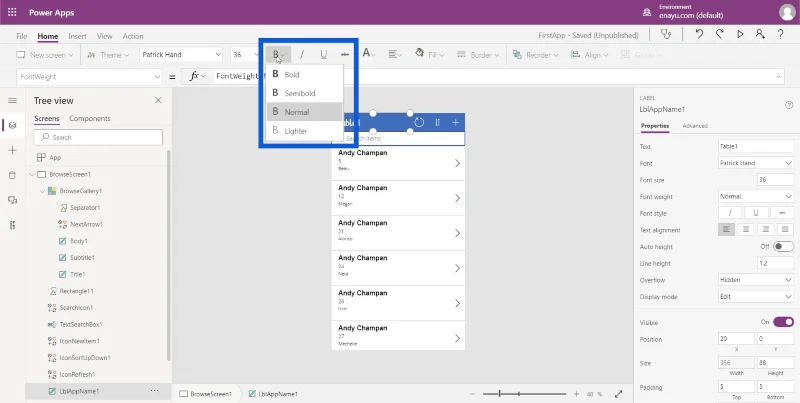
Task: Select left Text alignment
Action: point(727,230)
